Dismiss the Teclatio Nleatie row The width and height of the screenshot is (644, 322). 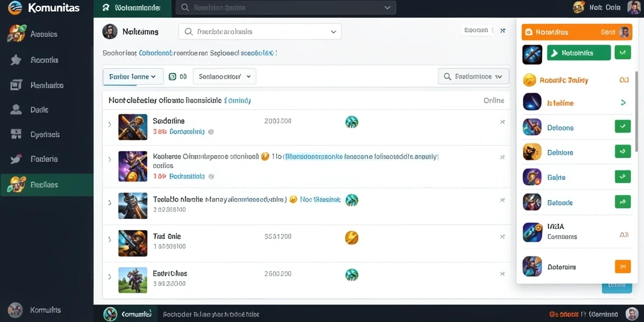pos(502,200)
